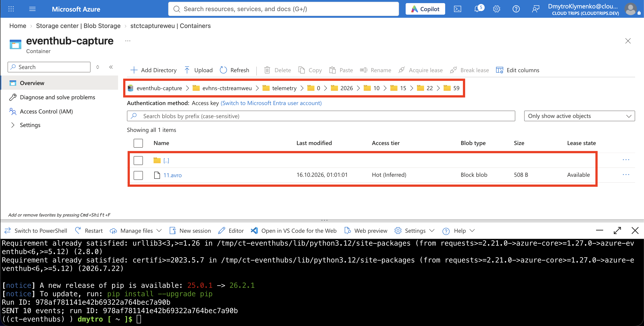The height and width of the screenshot is (326, 644).
Task: Open more options for [..] row
Action: 626,160
